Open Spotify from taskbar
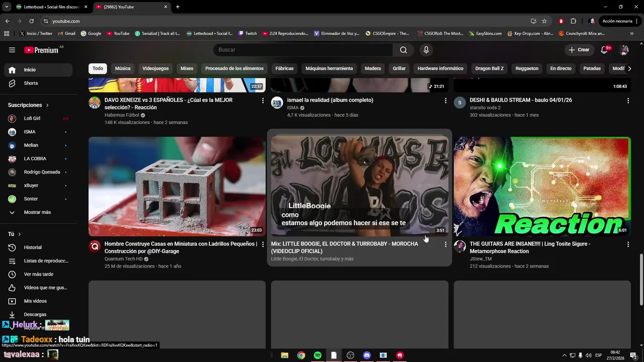Image resolution: width=644 pixels, height=362 pixels. click(x=317, y=355)
